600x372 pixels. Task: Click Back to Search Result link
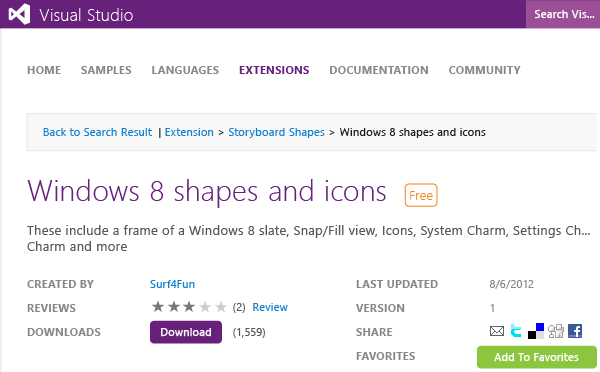[98, 132]
